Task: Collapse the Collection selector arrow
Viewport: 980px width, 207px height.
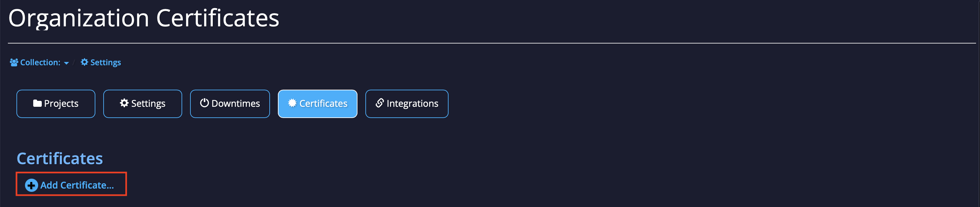Action: [67, 63]
